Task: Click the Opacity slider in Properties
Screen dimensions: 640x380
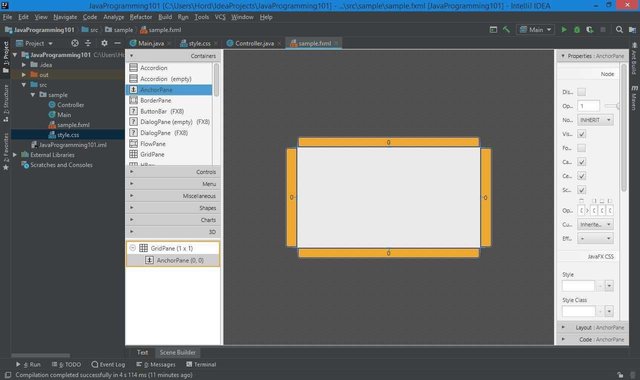Action: (612, 106)
